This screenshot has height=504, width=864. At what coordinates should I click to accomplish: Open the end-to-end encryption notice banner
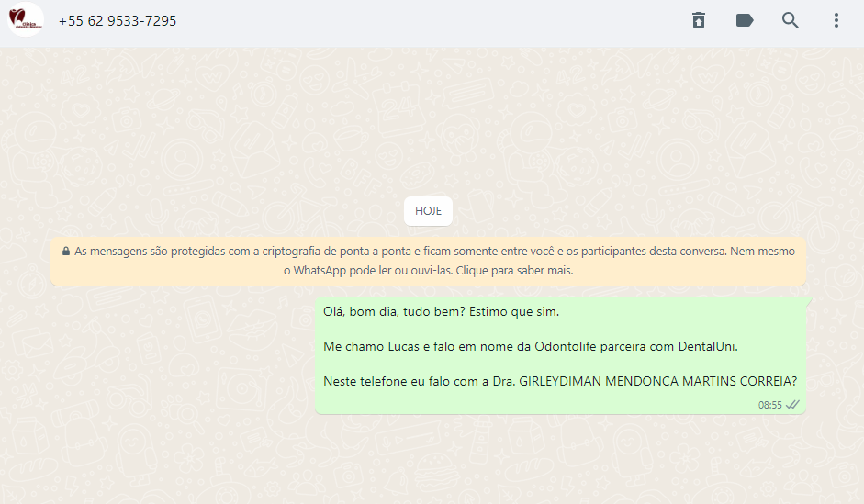pyautogui.click(x=428, y=261)
